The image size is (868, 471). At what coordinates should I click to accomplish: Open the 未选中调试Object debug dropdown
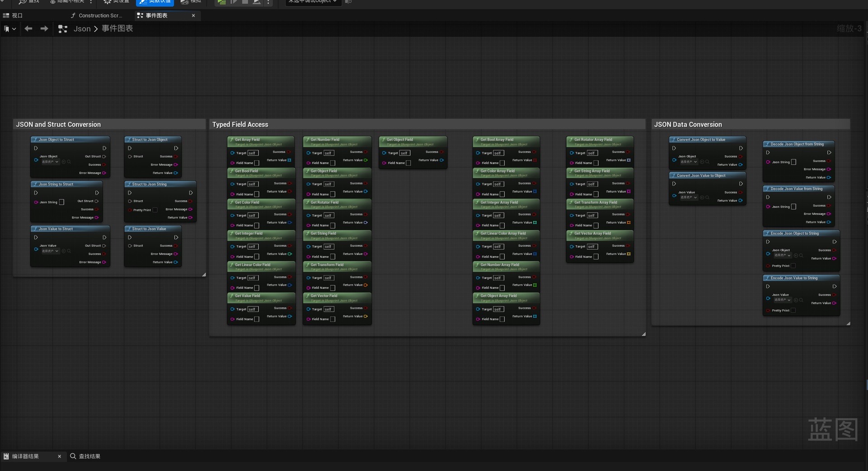click(313, 2)
